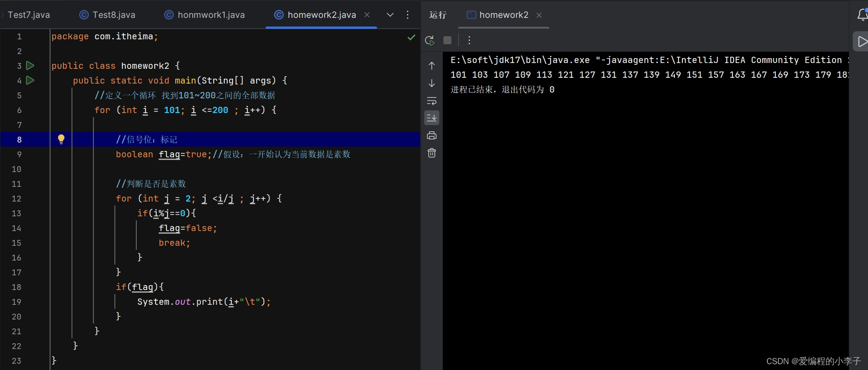868x370 pixels.
Task: Click the prime numbers output line
Action: [649, 75]
